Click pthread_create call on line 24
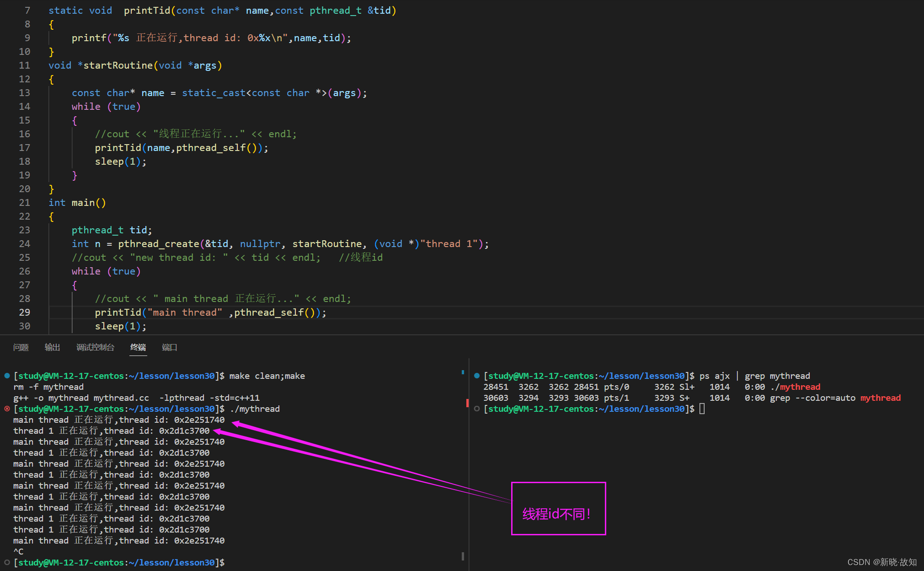Screen dimensions: 924x571 [x=159, y=244]
